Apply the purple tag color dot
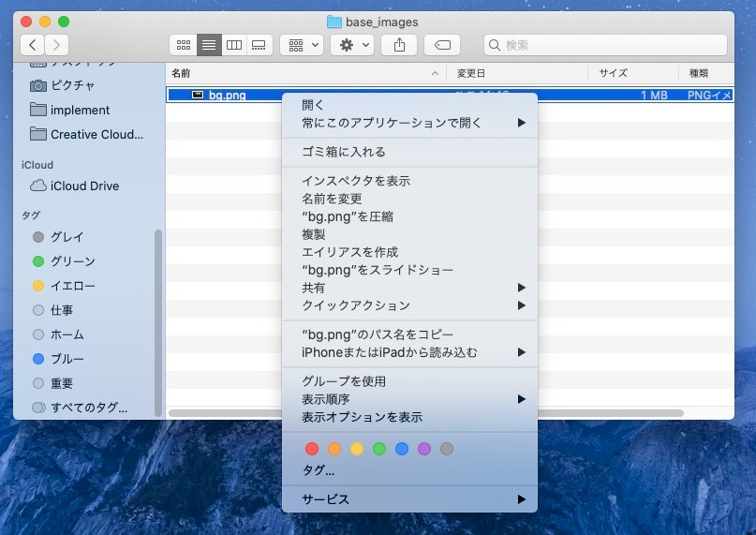The image size is (756, 535). [x=424, y=449]
